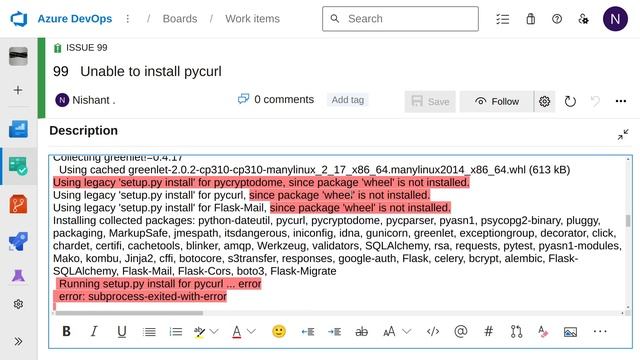The width and height of the screenshot is (640, 360).
Task: Decrease indent of the text
Action: [307, 332]
